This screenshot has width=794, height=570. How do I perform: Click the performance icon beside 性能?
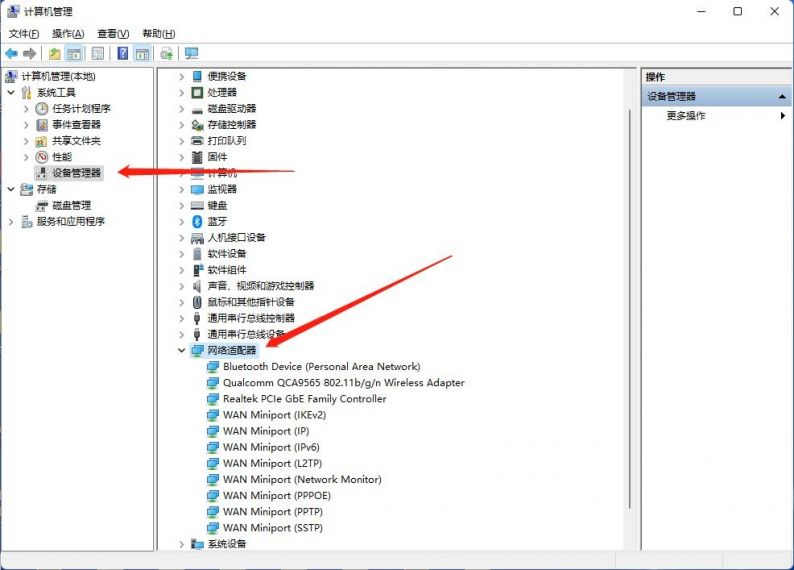coord(42,157)
